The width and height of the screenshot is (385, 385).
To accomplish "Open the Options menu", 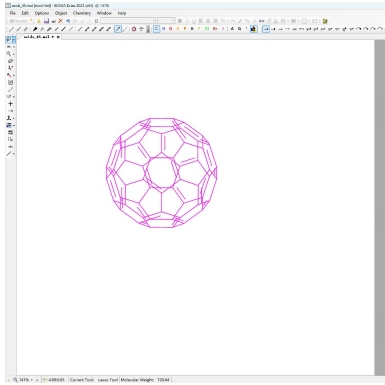I will click(x=42, y=13).
